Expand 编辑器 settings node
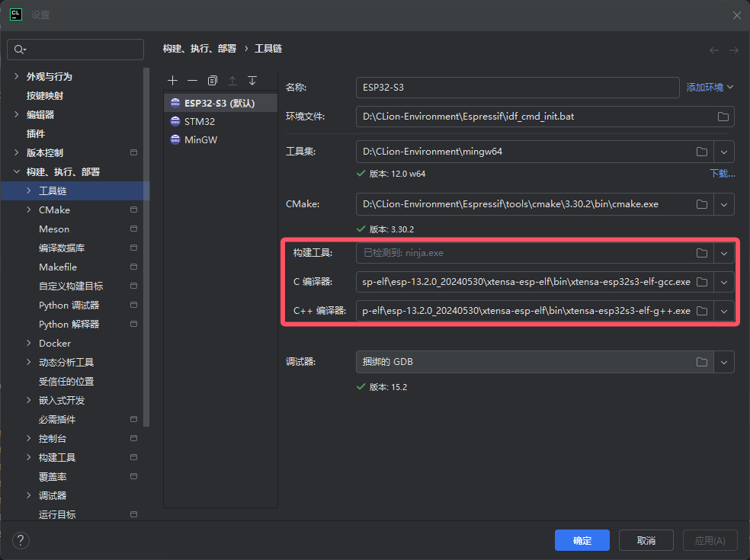 pos(17,115)
